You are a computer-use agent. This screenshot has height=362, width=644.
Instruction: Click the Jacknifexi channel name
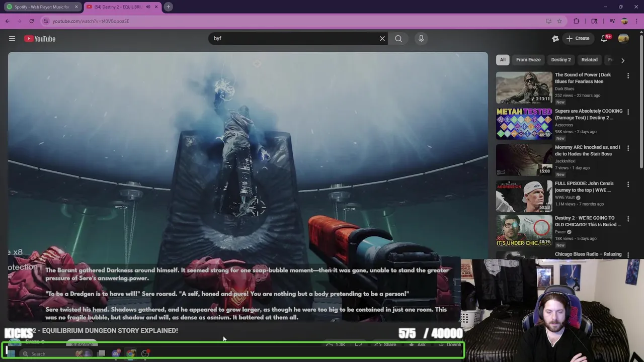[565, 161]
